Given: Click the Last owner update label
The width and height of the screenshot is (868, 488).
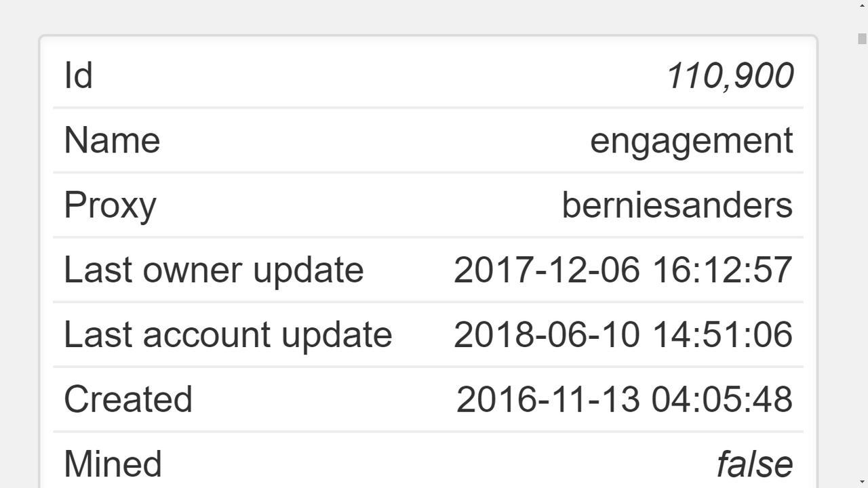Looking at the screenshot, I should 214,270.
